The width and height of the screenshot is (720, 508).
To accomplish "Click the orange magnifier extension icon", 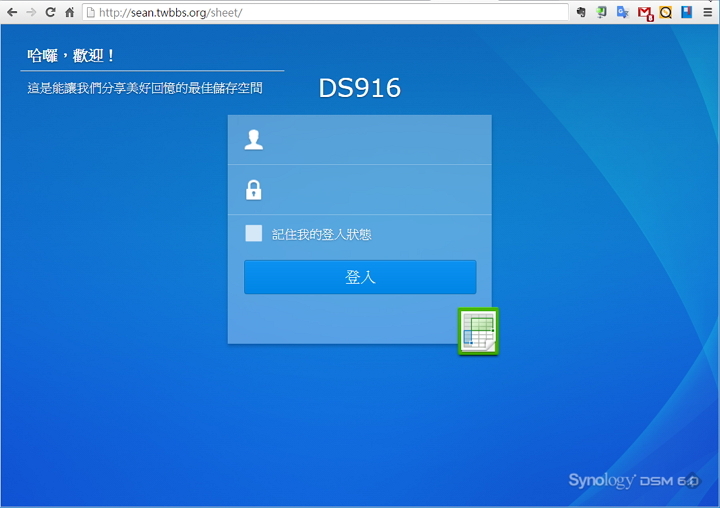I will click(x=665, y=12).
